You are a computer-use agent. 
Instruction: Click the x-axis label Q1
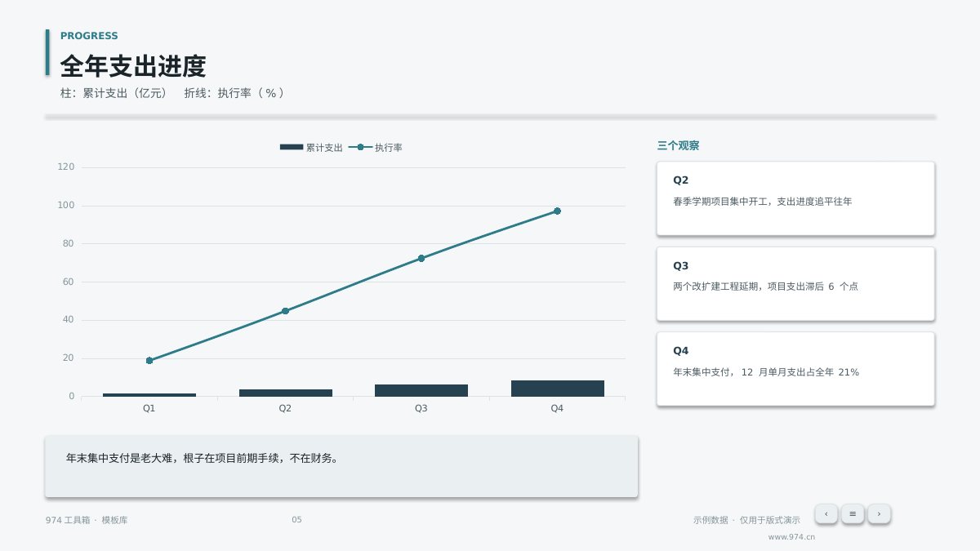tap(149, 408)
